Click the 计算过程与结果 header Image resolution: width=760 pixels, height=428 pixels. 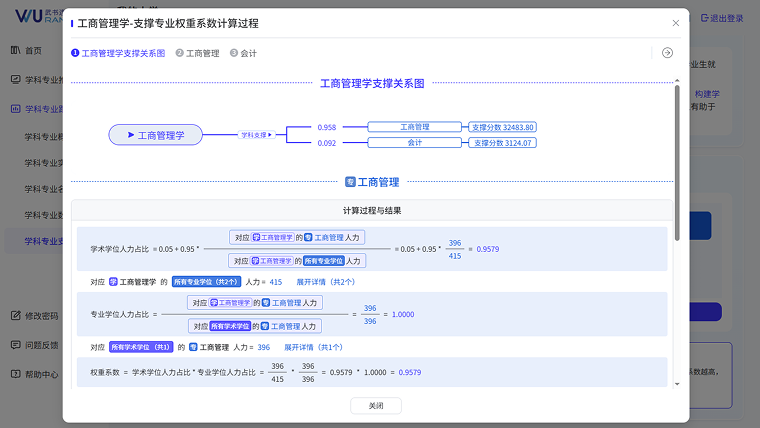pos(372,210)
